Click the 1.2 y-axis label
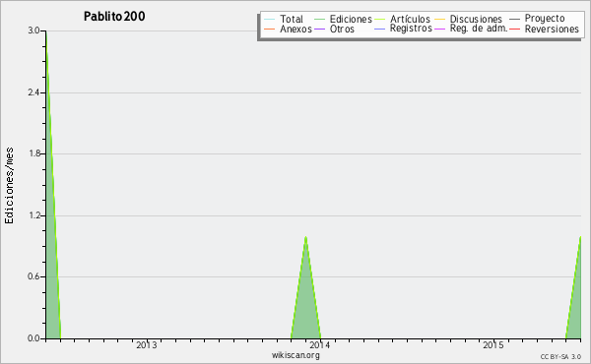The height and width of the screenshot is (364, 591). tap(33, 215)
